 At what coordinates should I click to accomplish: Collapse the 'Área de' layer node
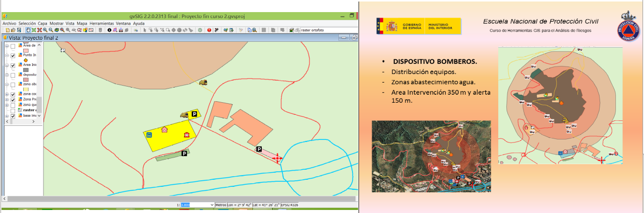(7, 46)
